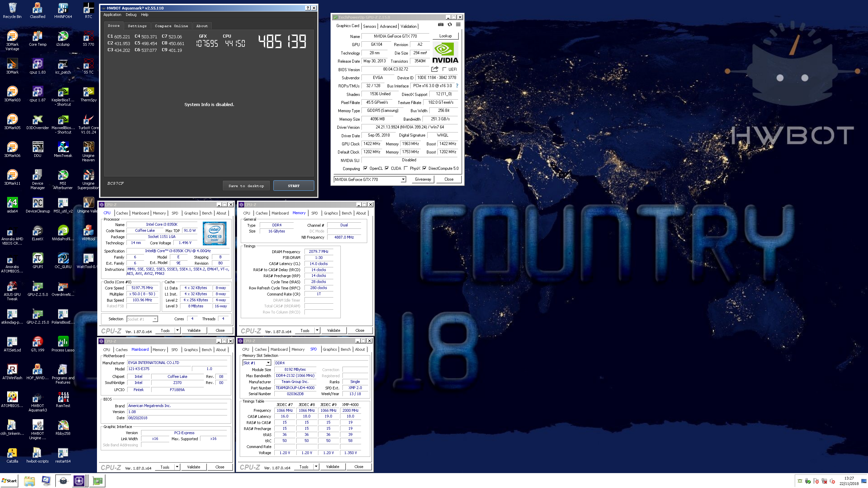Open the cpuz 1.87 desktop icon

(x=38, y=94)
